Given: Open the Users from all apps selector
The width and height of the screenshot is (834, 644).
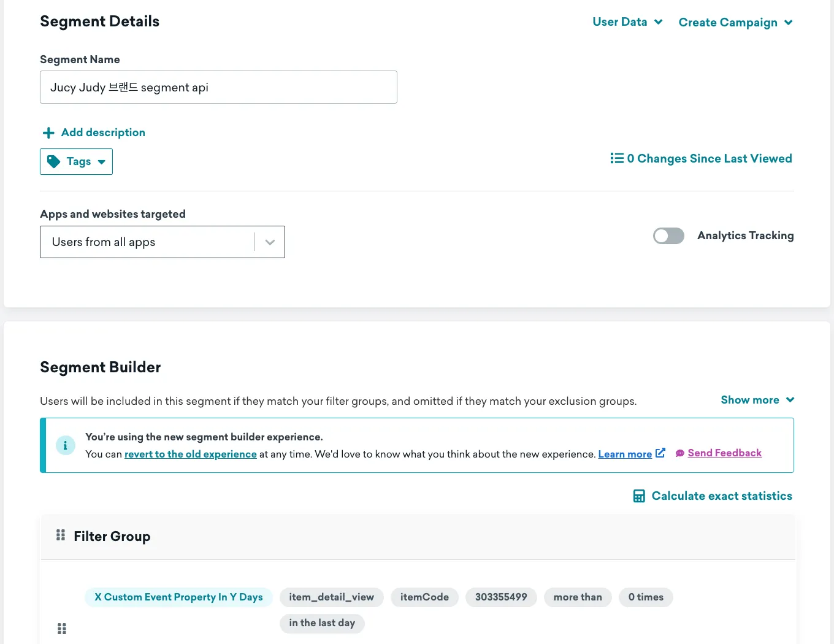Looking at the screenshot, I should tap(162, 242).
